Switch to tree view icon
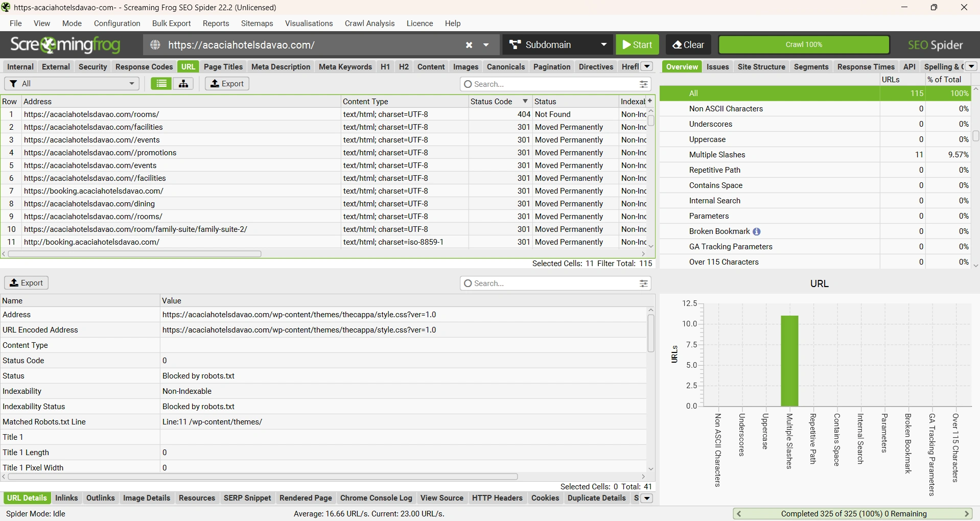The image size is (980, 521). [183, 84]
